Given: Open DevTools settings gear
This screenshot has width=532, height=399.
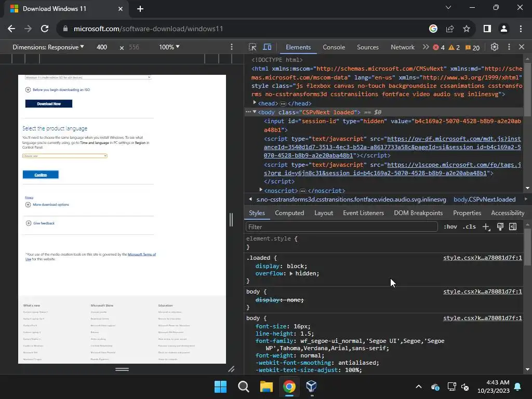Looking at the screenshot, I should tap(495, 47).
